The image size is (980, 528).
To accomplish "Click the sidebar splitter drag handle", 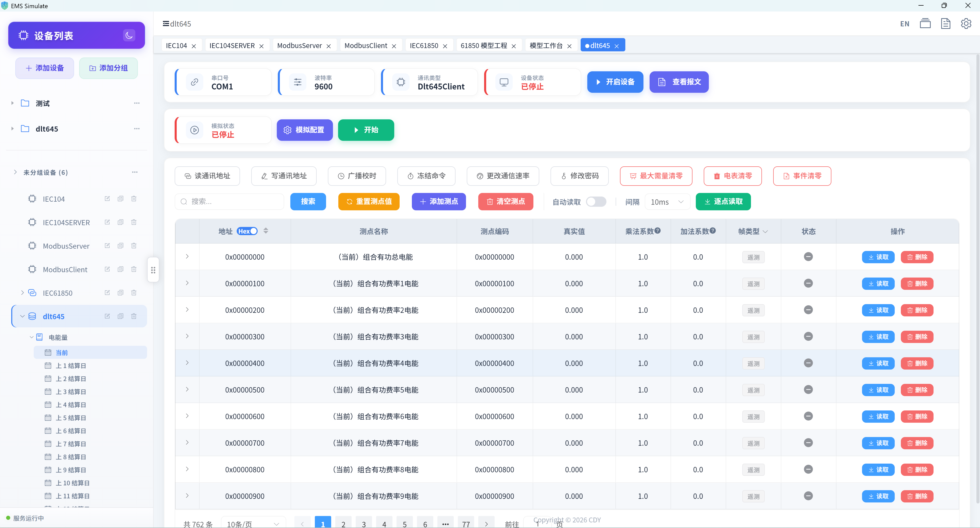I will pyautogui.click(x=153, y=270).
